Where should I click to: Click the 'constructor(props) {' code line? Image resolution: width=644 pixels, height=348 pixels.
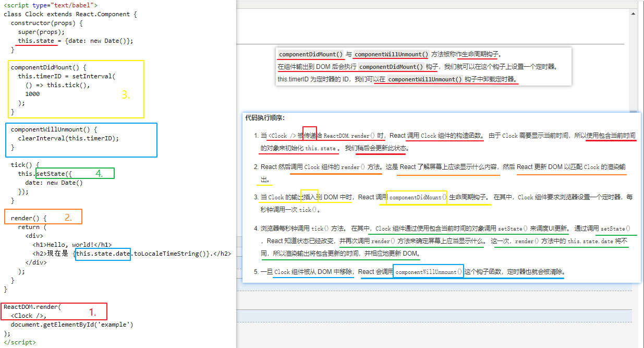click(x=47, y=23)
